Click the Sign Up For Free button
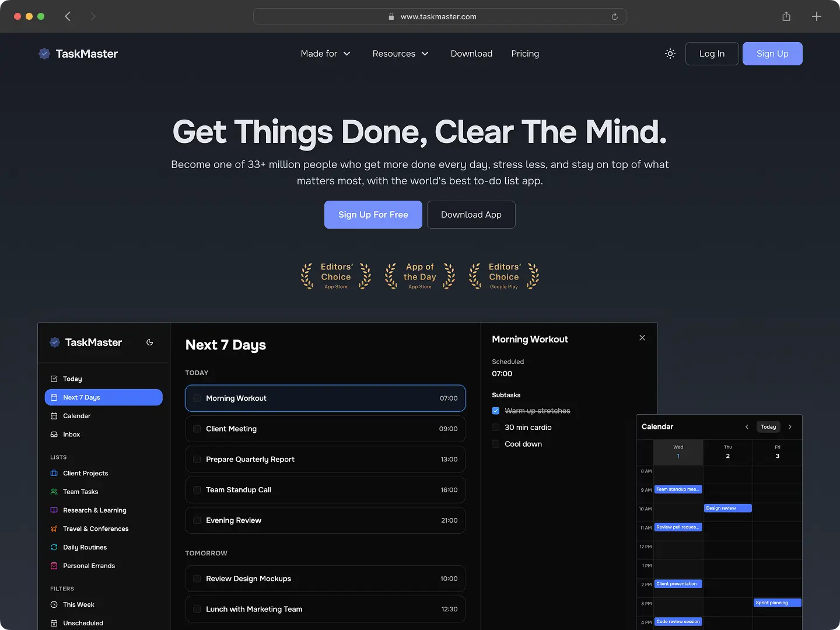840x630 pixels. [x=373, y=215]
